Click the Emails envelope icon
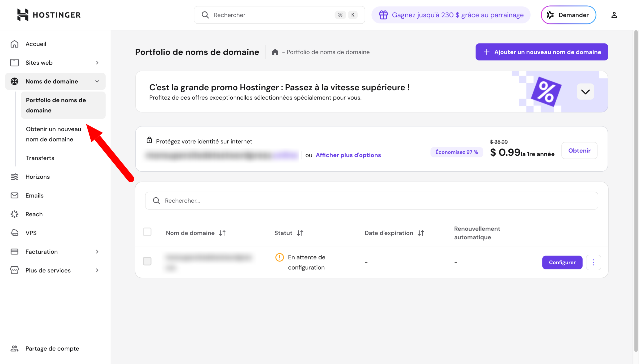The image size is (639, 364). [x=14, y=196]
